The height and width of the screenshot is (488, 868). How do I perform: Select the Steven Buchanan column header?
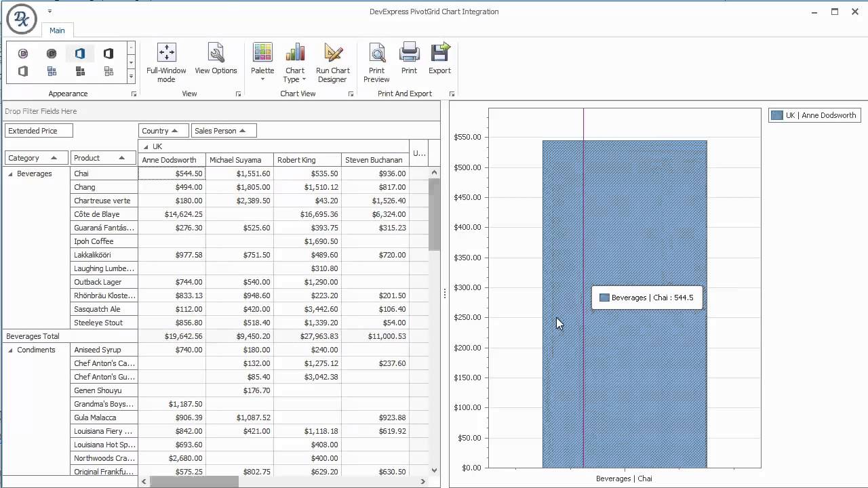click(376, 160)
